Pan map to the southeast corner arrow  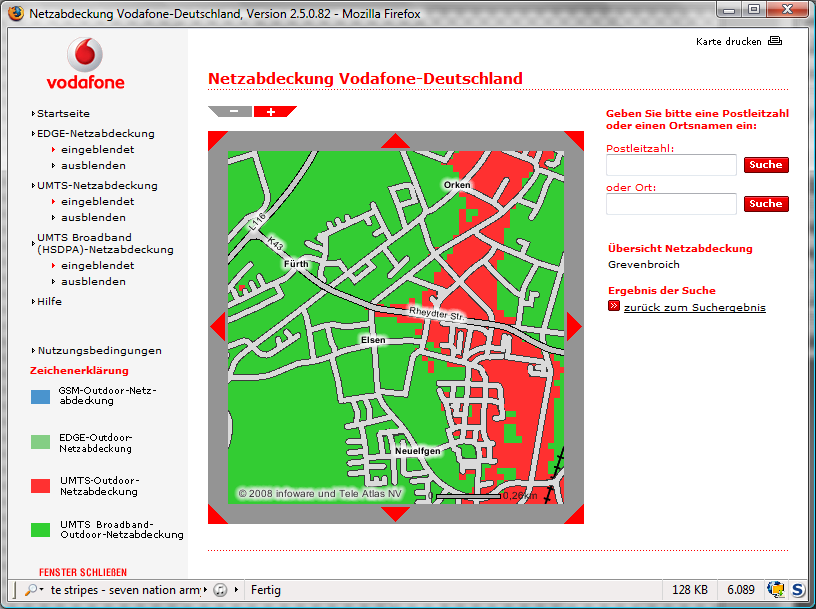[577, 516]
